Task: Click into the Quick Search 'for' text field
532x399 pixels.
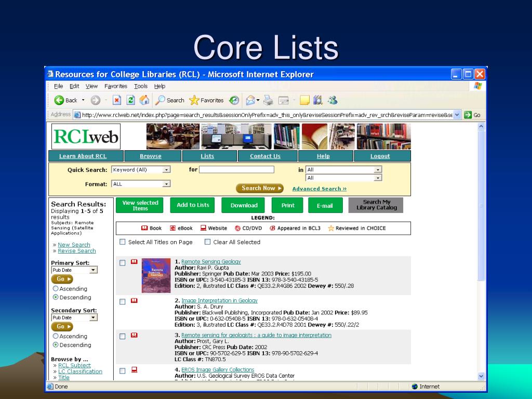Action: click(236, 169)
